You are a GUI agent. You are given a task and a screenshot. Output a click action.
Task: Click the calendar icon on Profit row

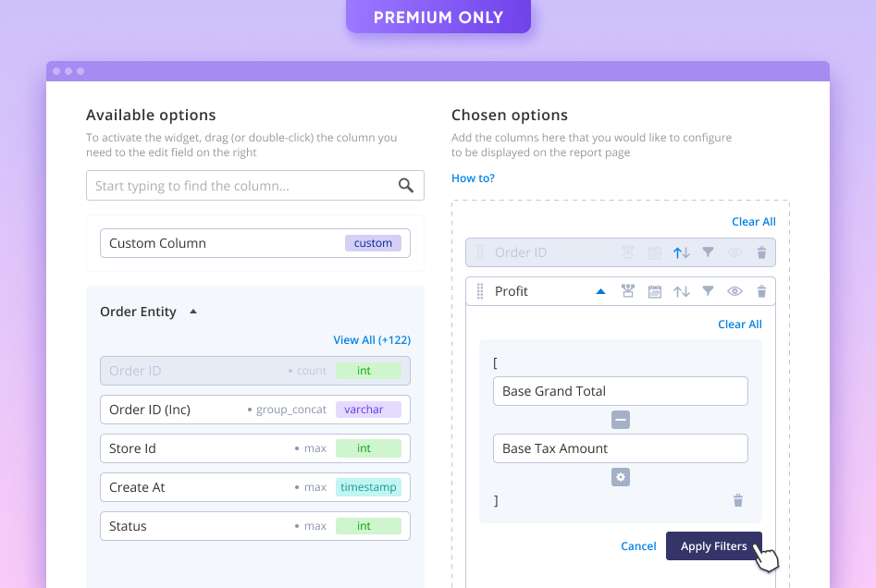coord(655,291)
